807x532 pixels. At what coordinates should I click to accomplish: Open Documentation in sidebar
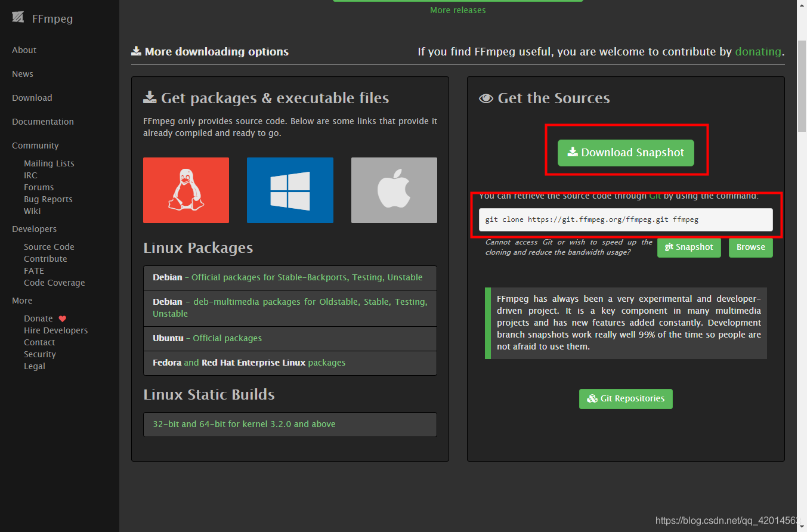coord(43,122)
